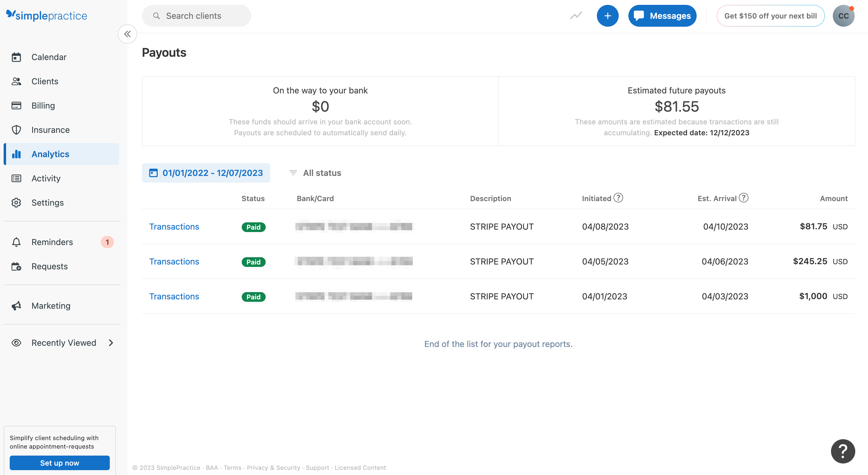Open the All status filter
This screenshot has height=475, width=868.
pos(315,173)
